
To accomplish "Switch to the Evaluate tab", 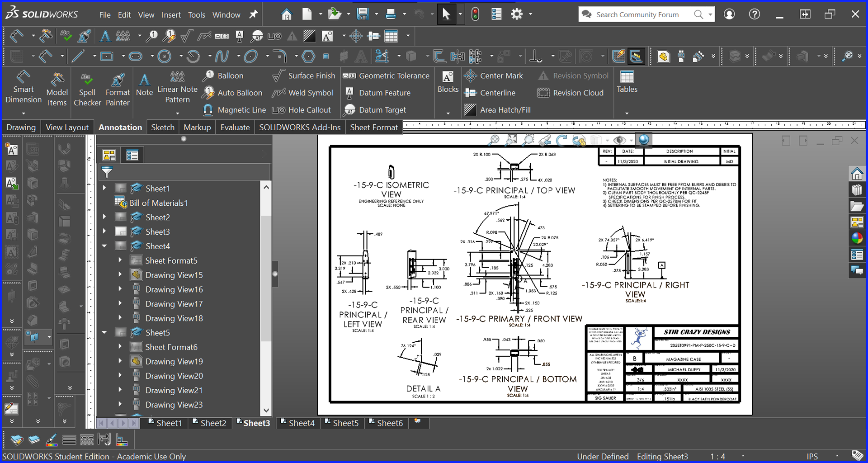I will click(x=235, y=128).
